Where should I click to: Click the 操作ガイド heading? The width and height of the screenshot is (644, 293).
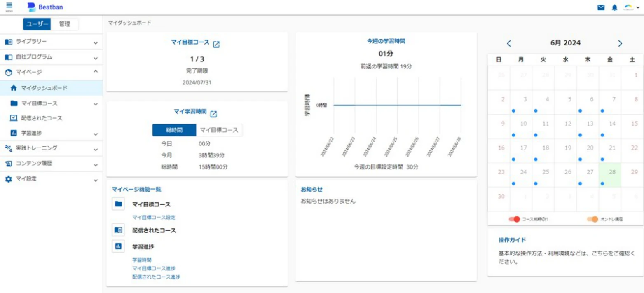click(512, 240)
